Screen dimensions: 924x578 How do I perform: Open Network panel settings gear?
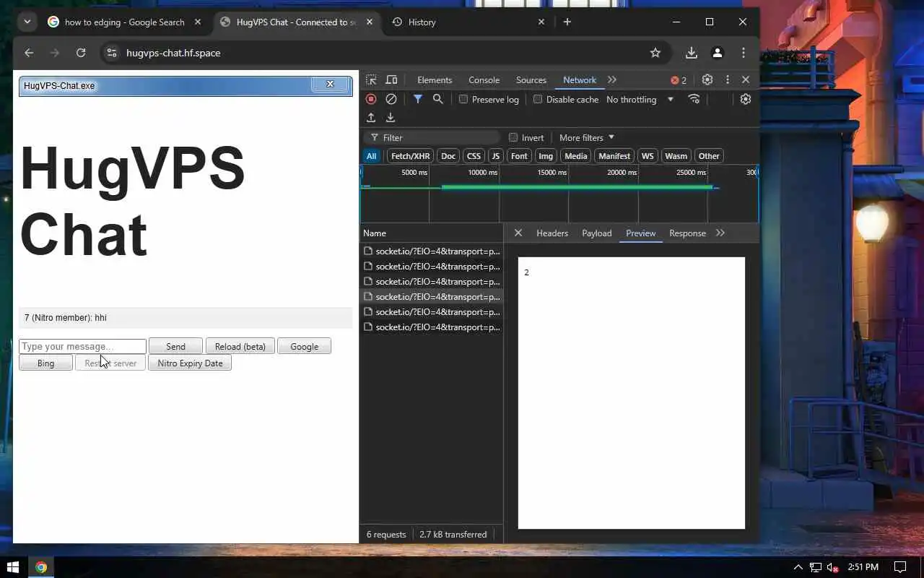746,99
